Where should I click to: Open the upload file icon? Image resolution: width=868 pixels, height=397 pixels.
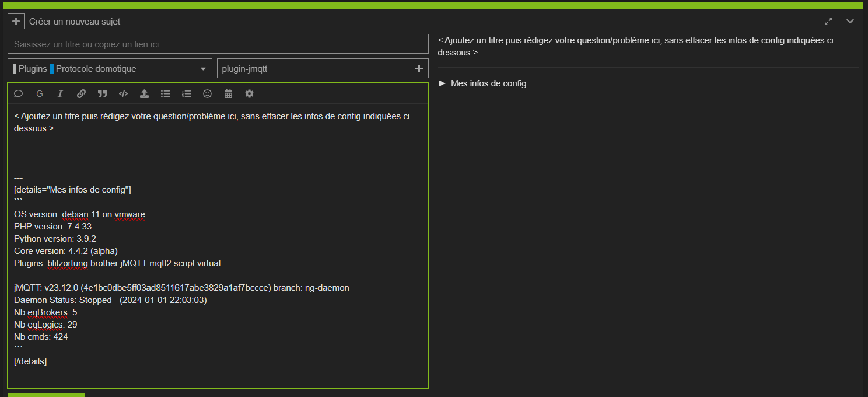coord(144,94)
